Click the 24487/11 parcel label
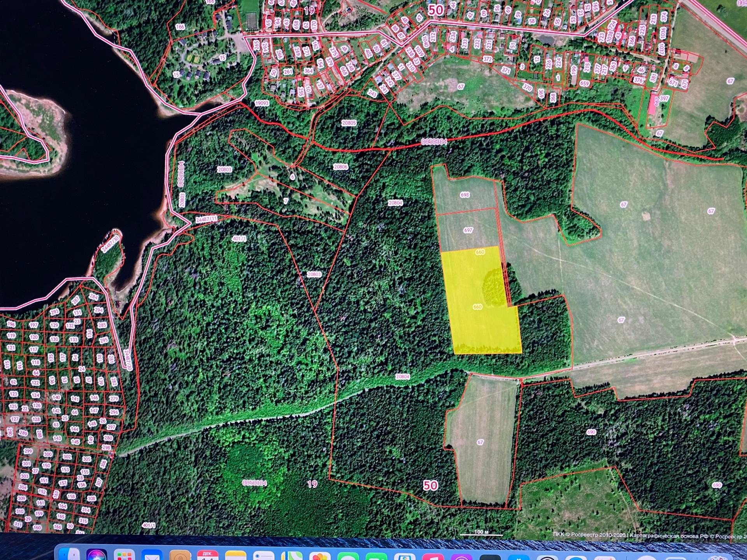The image size is (747, 560). pos(206,219)
